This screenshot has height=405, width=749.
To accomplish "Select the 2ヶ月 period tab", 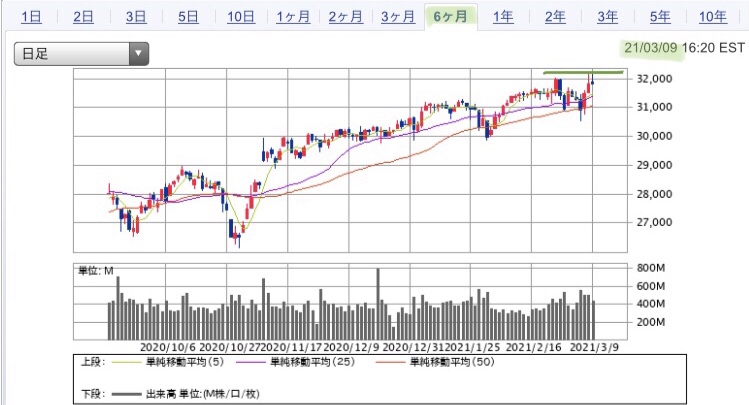I will (x=345, y=16).
